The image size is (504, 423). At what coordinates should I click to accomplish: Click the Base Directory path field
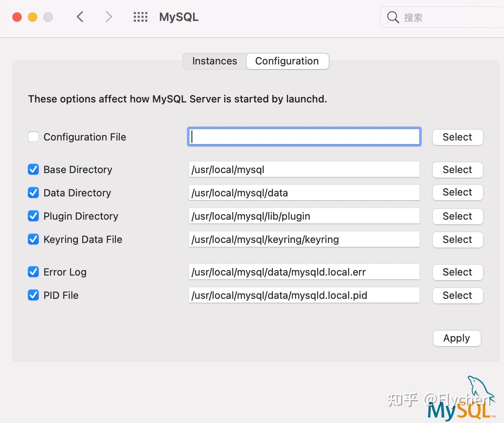point(304,169)
